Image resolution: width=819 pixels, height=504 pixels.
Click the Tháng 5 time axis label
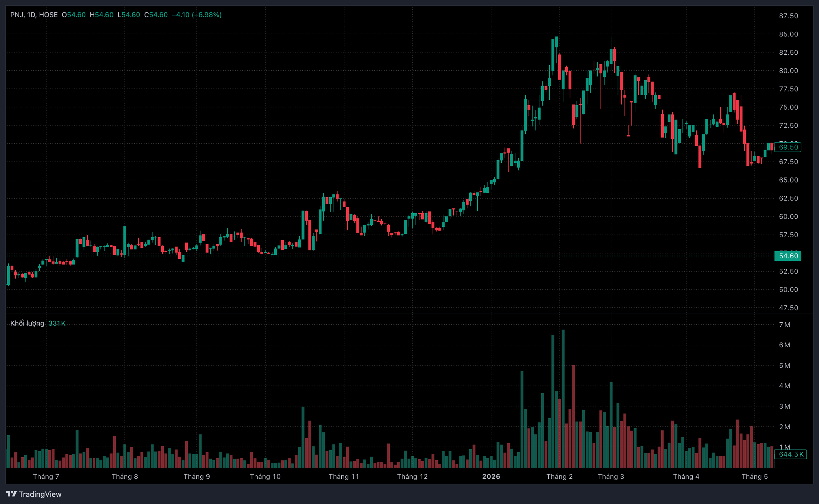(x=755, y=477)
